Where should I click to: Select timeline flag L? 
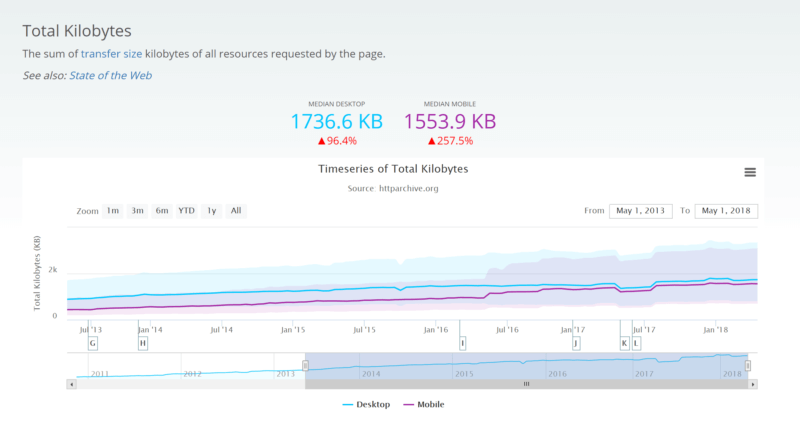pyautogui.click(x=636, y=343)
